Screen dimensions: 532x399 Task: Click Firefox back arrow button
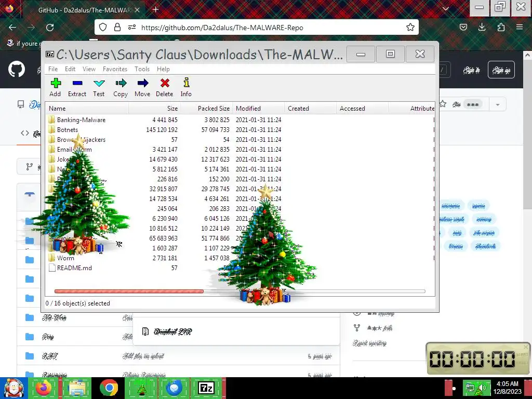point(12,27)
